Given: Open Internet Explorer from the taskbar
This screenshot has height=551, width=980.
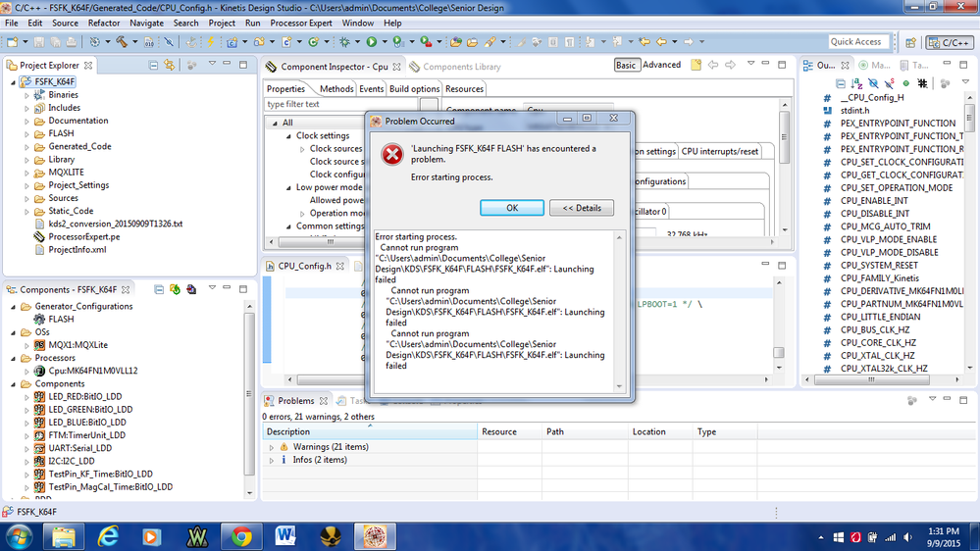Looking at the screenshot, I should (x=108, y=536).
